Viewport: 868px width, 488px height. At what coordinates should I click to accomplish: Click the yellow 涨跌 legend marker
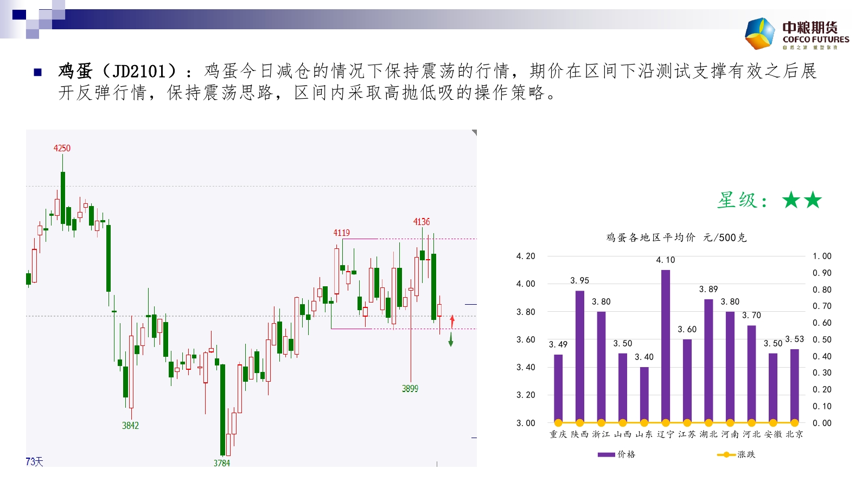726,454
